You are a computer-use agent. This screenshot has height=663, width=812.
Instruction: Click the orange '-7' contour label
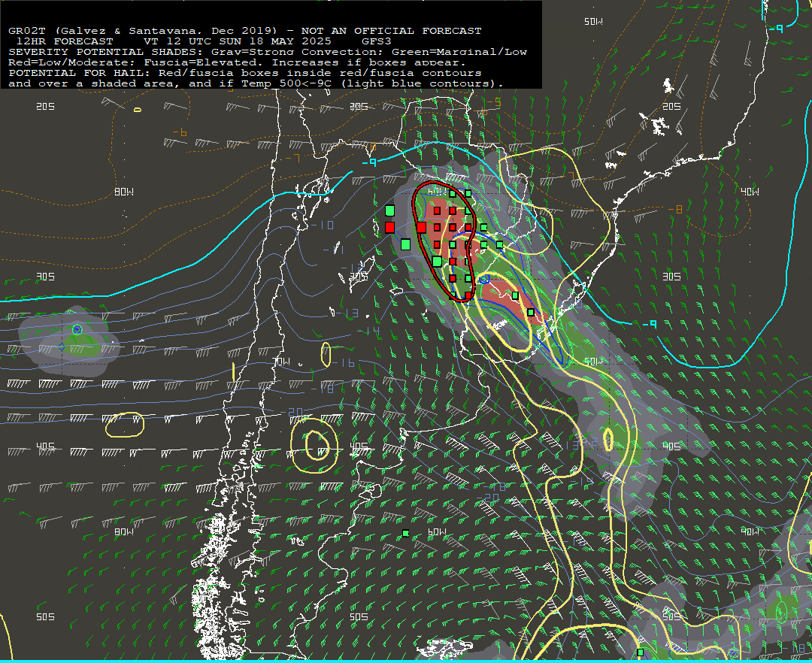292,158
